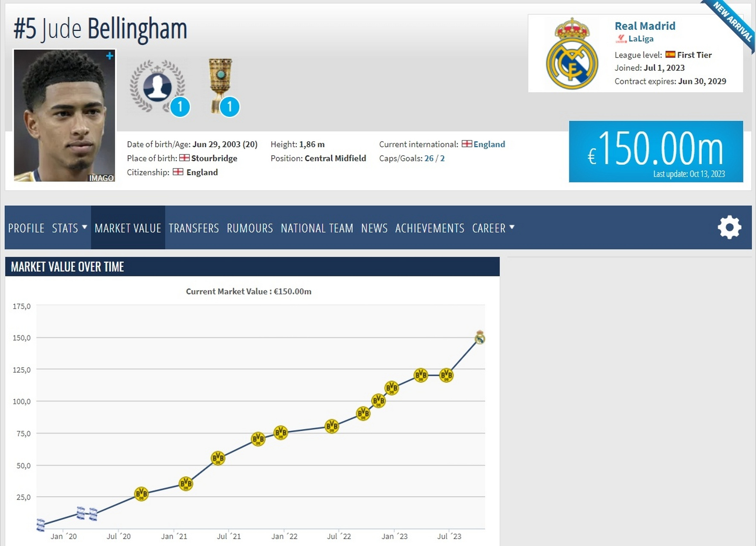Click the LaLiga league logo

(x=621, y=39)
